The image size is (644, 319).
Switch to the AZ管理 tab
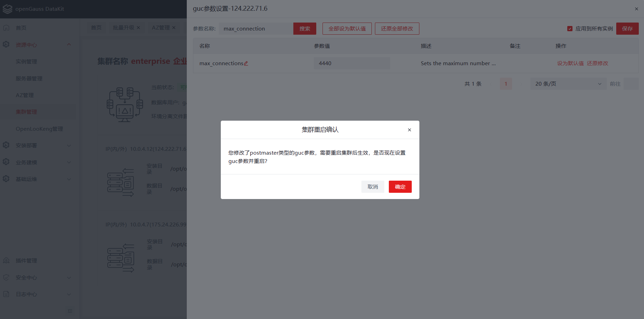(x=161, y=28)
